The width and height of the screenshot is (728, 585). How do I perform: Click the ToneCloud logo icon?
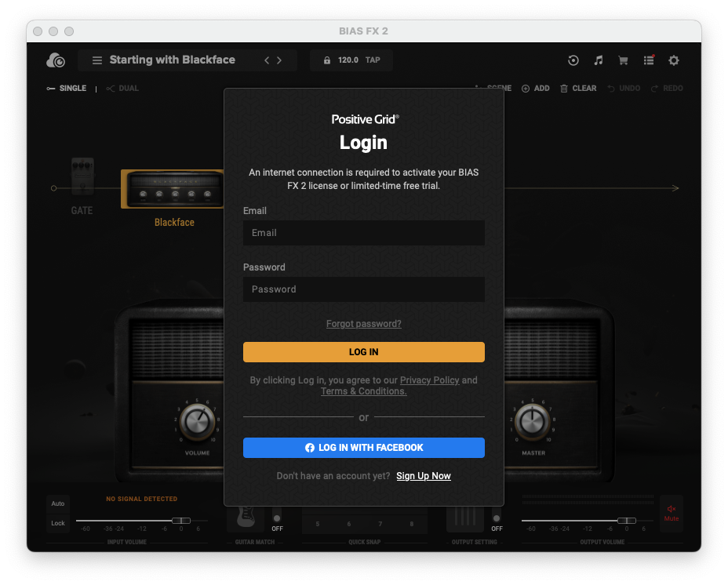click(56, 60)
